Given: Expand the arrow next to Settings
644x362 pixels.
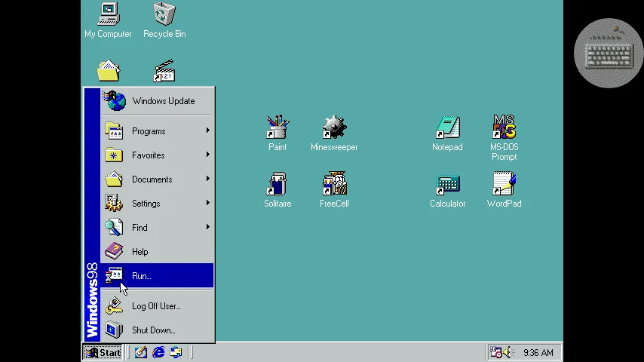Looking at the screenshot, I should coord(208,203).
